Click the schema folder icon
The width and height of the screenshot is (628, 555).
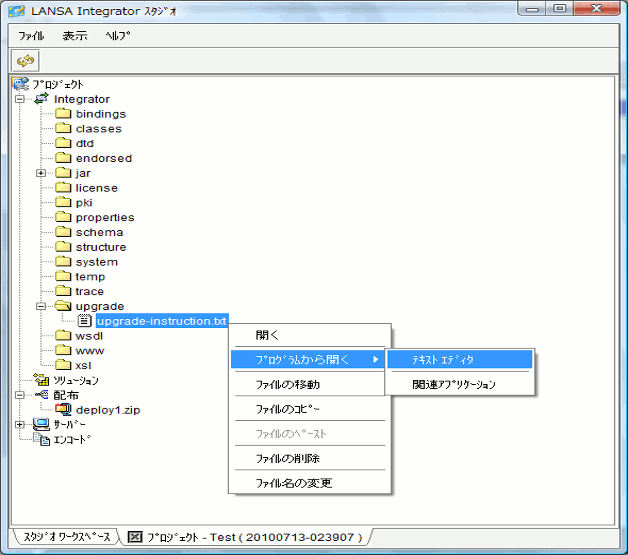click(x=63, y=232)
